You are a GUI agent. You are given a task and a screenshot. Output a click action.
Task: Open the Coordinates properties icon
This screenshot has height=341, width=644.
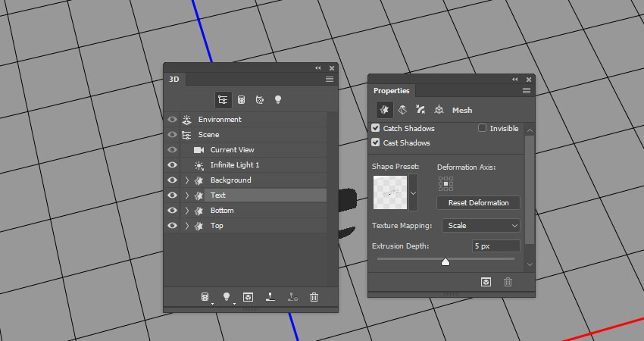point(439,110)
